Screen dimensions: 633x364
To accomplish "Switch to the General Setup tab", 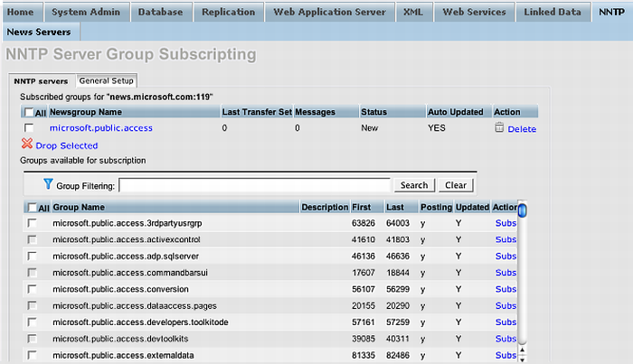I will click(106, 80).
